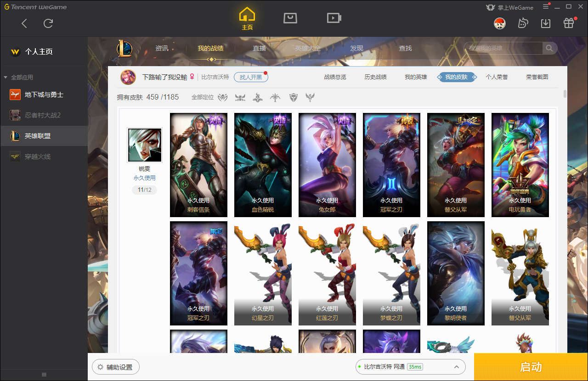Open the 梦蝶之刃 skin card
Screen dimensions: 588x381
tap(391, 273)
